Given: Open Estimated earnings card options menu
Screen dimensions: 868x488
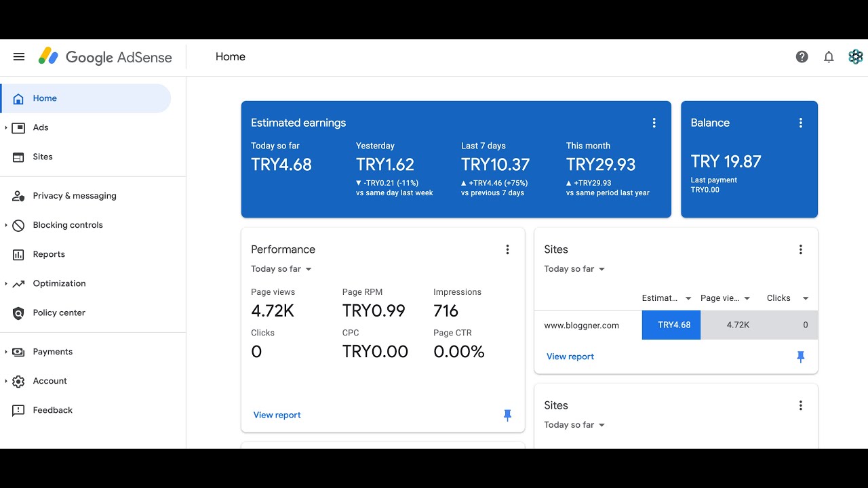Looking at the screenshot, I should (x=654, y=123).
